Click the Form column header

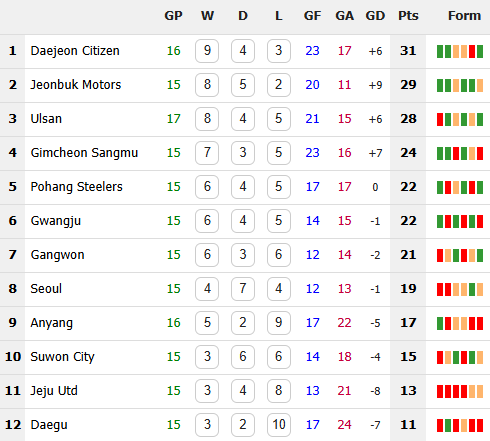[464, 16]
